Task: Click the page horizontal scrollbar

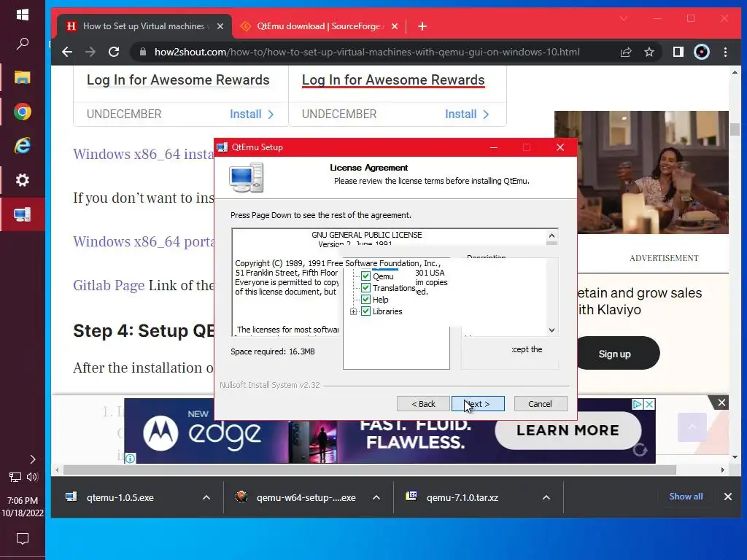Action: tap(369, 470)
